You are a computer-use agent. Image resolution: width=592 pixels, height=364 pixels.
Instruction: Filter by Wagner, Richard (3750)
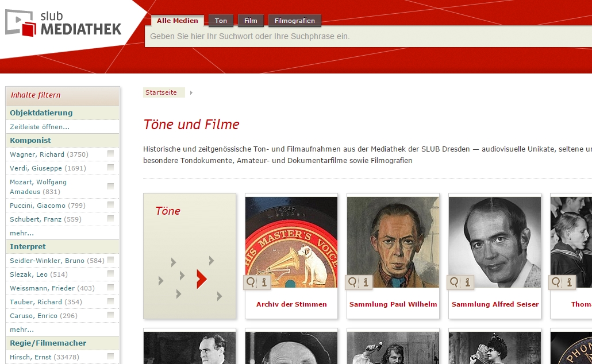coord(49,154)
